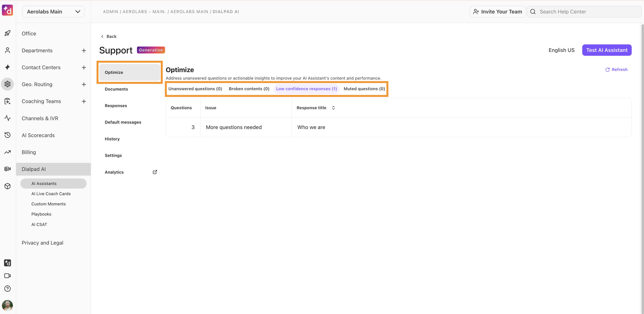Switch to Broken contents tab

[x=249, y=89]
